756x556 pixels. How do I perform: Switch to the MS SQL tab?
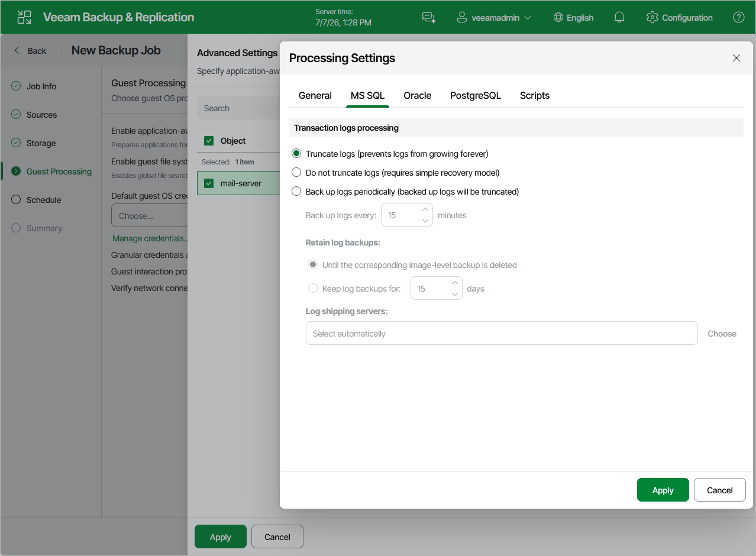coord(368,96)
